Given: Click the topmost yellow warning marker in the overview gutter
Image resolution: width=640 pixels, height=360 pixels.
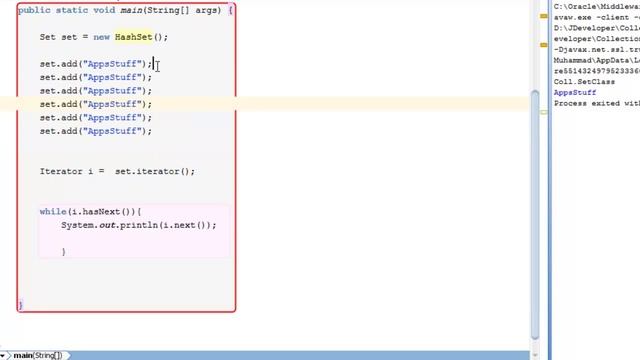Looking at the screenshot, I should [x=544, y=16].
